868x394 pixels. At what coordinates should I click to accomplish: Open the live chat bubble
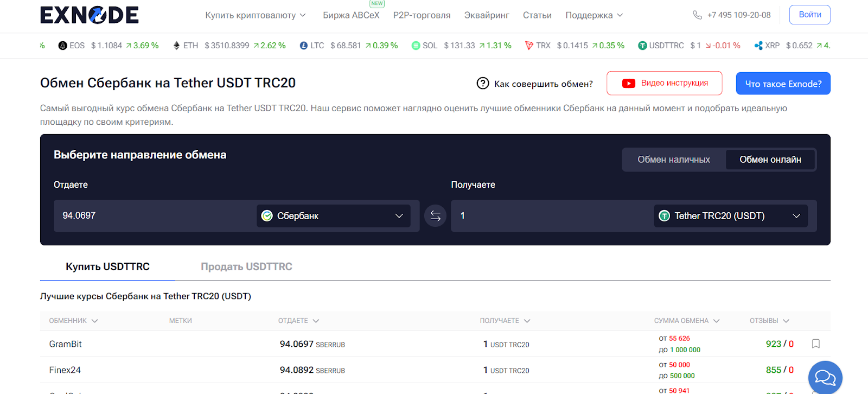tap(825, 377)
